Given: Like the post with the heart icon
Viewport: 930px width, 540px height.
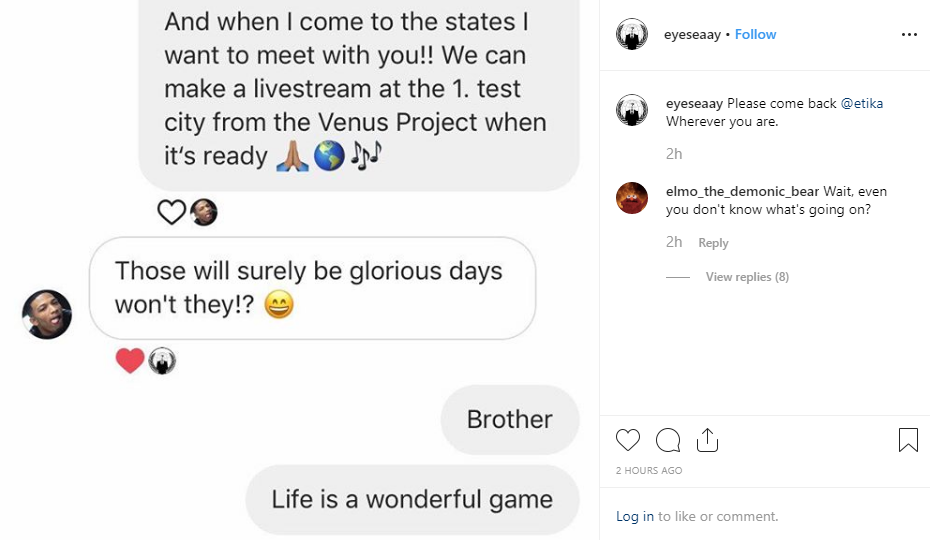Looking at the screenshot, I should pyautogui.click(x=628, y=440).
